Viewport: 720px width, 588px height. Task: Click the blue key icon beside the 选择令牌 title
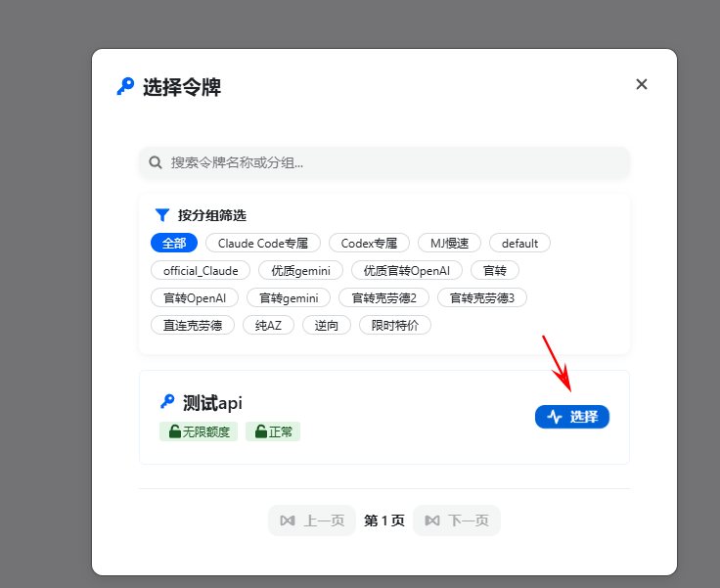125,86
